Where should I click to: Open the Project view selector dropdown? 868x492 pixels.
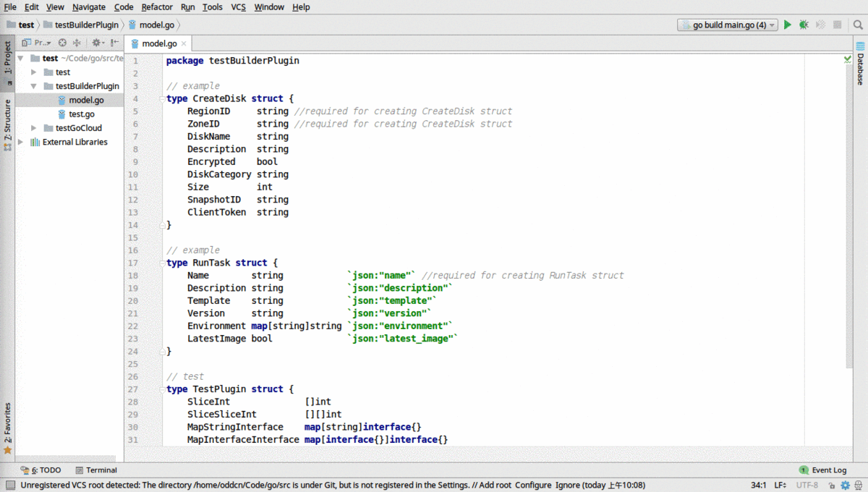[x=36, y=43]
